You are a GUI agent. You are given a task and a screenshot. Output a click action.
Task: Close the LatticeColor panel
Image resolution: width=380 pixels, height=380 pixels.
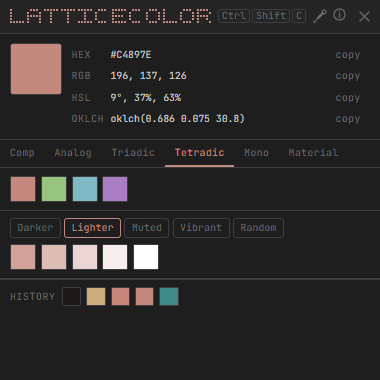364,16
